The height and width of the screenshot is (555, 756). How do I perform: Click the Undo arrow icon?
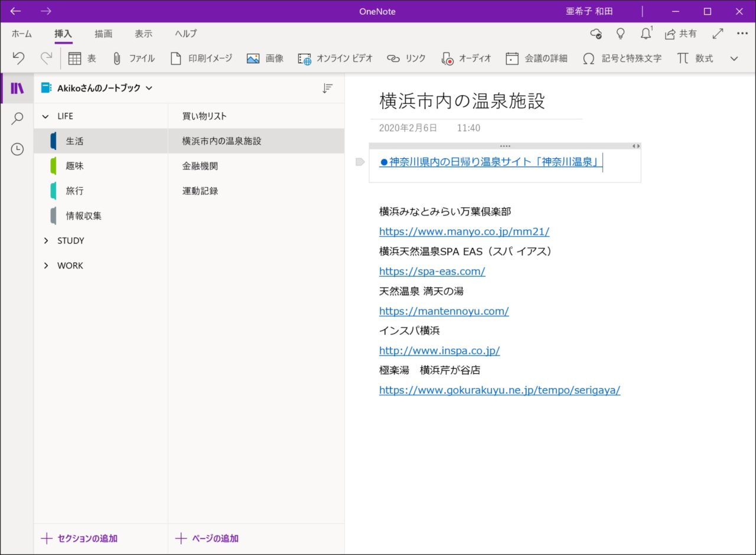[x=19, y=58]
